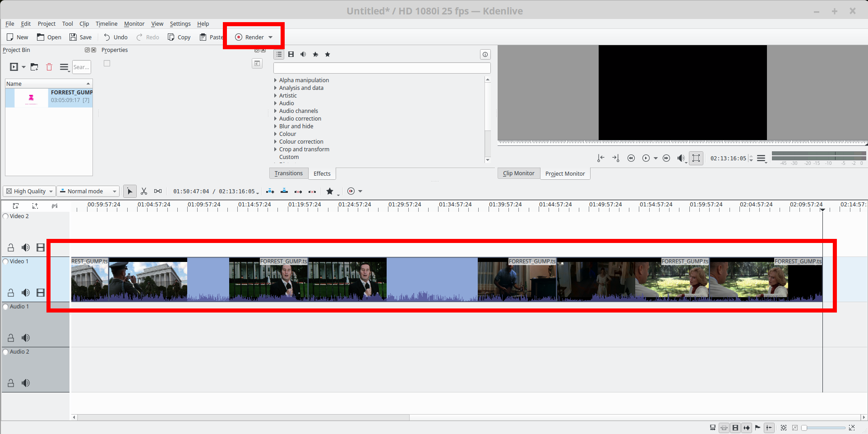Show audio effects filter icon

[x=303, y=55]
